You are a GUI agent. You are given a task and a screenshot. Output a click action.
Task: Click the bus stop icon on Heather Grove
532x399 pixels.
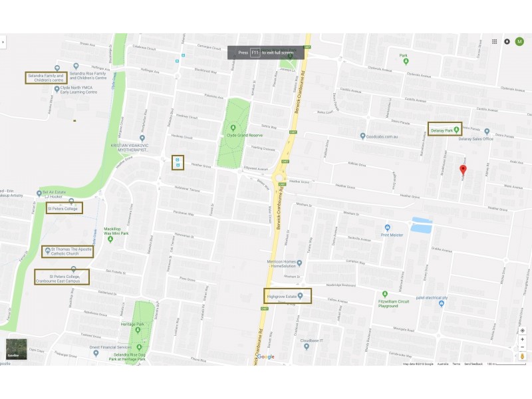click(x=178, y=162)
